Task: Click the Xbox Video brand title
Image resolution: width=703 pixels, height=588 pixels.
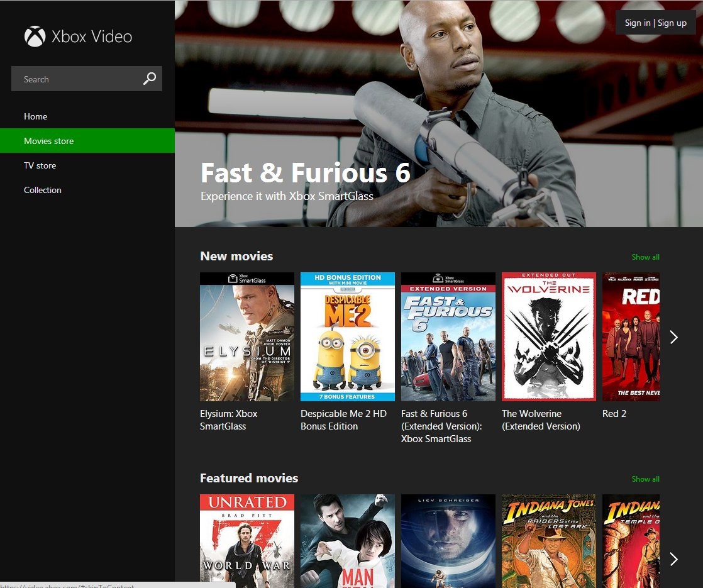Action: [x=92, y=36]
